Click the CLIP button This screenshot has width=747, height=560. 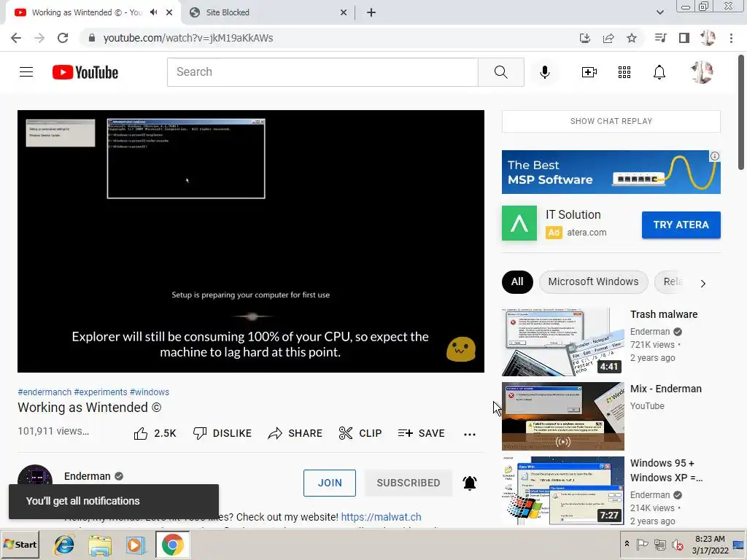point(360,433)
